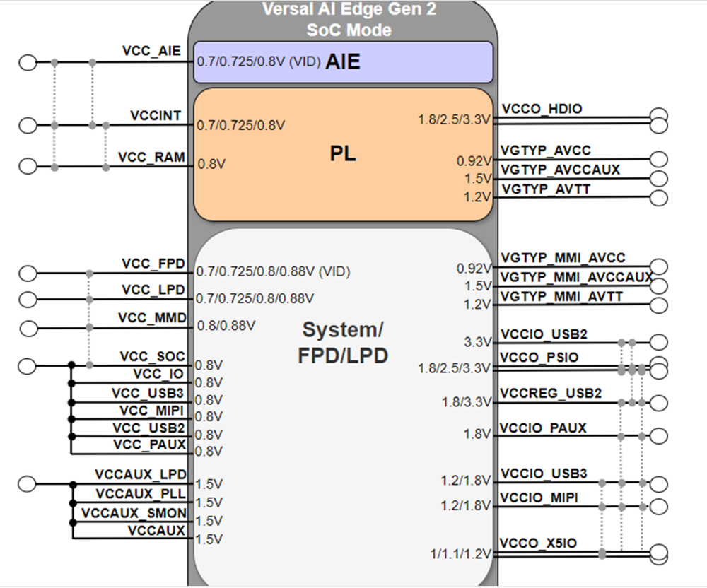The image size is (707, 588).
Task: Click the "VCC_RAM" label
Action: click(x=151, y=158)
